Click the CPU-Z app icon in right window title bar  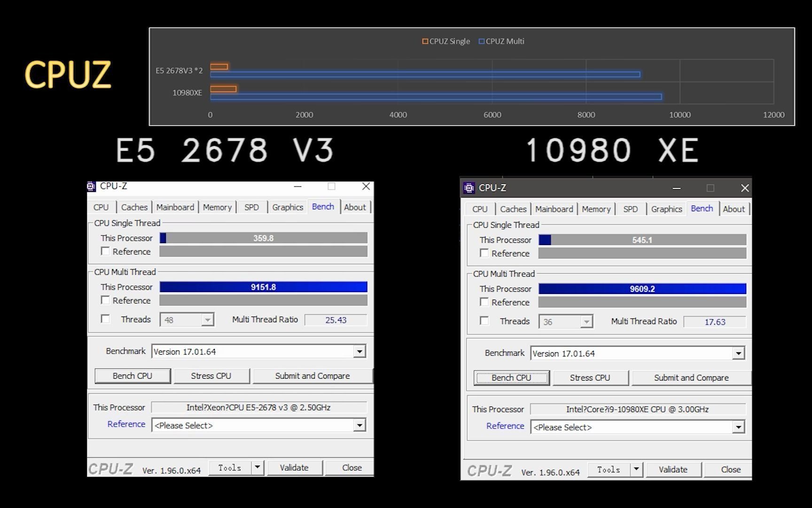(469, 188)
